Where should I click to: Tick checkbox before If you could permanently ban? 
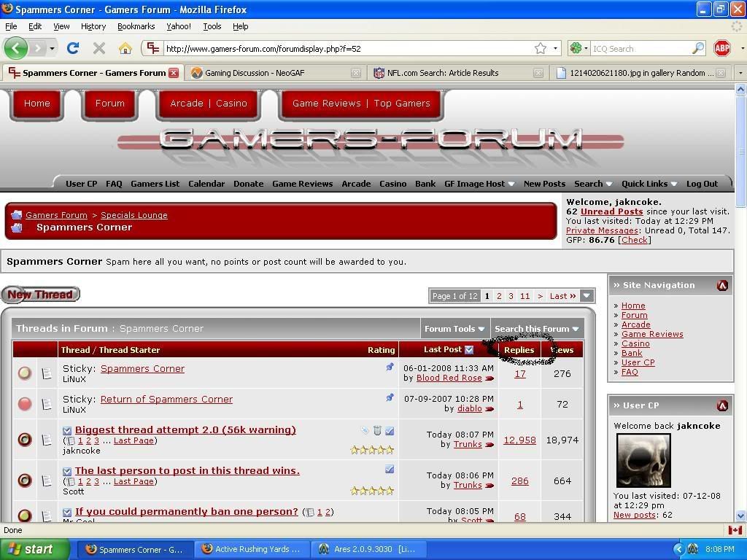[x=67, y=513]
